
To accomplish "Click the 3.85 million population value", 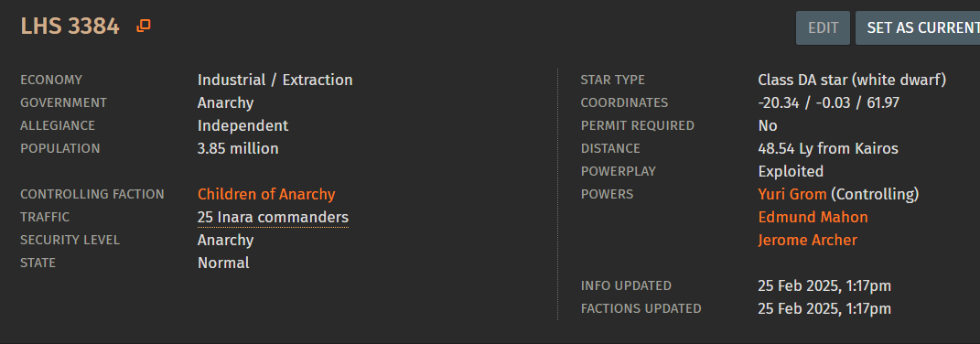I will click(238, 148).
